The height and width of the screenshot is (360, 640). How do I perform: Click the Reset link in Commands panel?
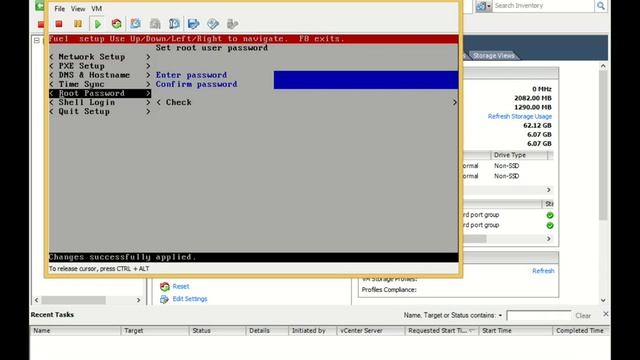coord(181,287)
